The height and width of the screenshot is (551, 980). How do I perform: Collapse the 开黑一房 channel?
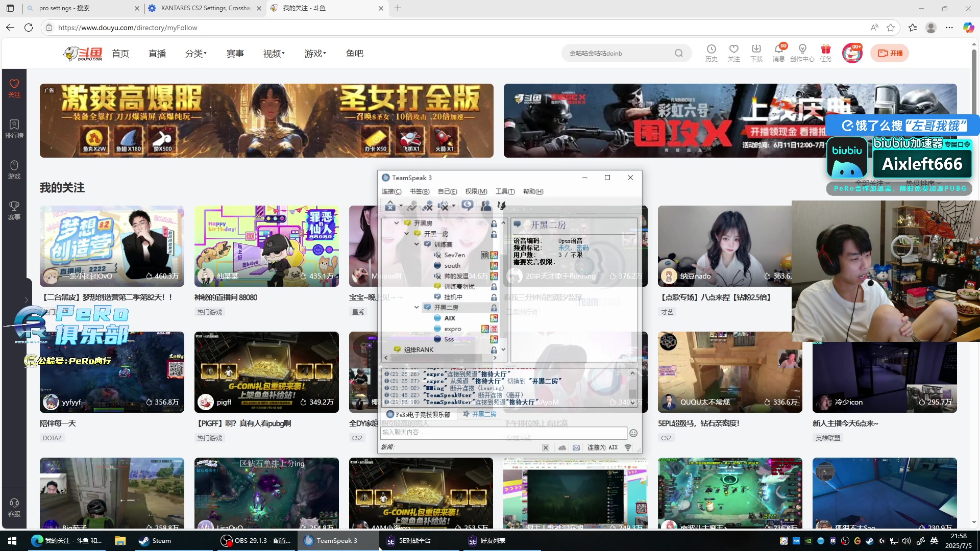[407, 234]
